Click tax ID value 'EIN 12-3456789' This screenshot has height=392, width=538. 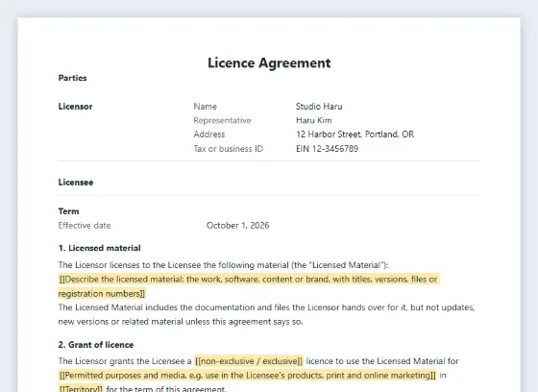click(327, 149)
